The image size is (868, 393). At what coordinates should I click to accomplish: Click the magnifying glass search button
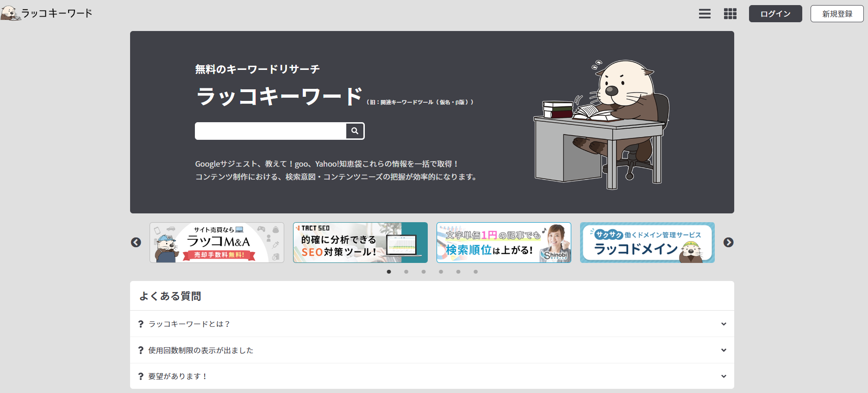(355, 131)
